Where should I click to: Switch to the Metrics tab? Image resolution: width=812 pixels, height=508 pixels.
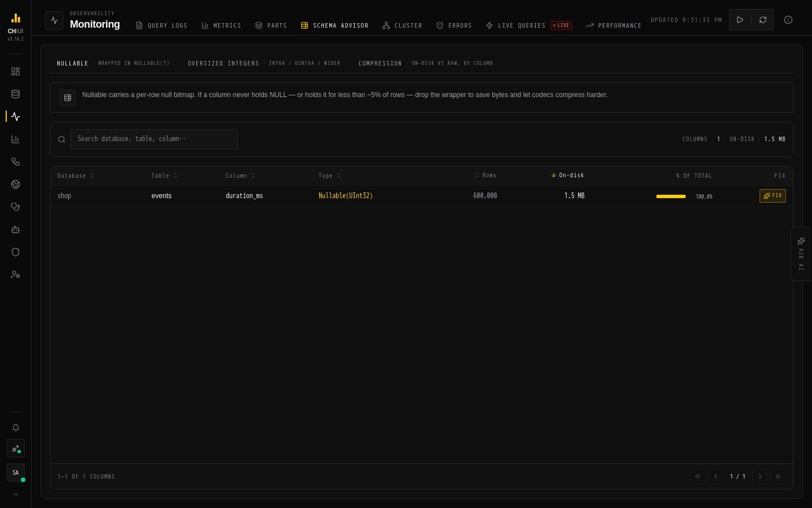pyautogui.click(x=221, y=25)
